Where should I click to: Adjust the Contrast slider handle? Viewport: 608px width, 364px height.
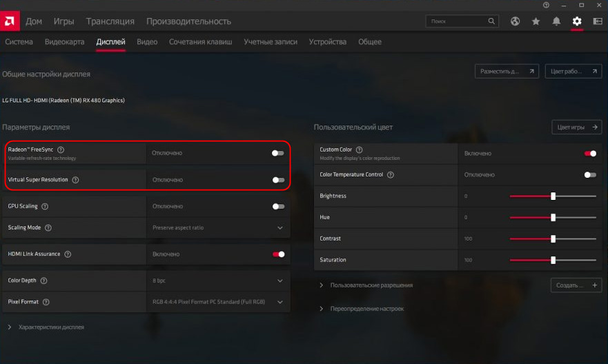pos(553,239)
